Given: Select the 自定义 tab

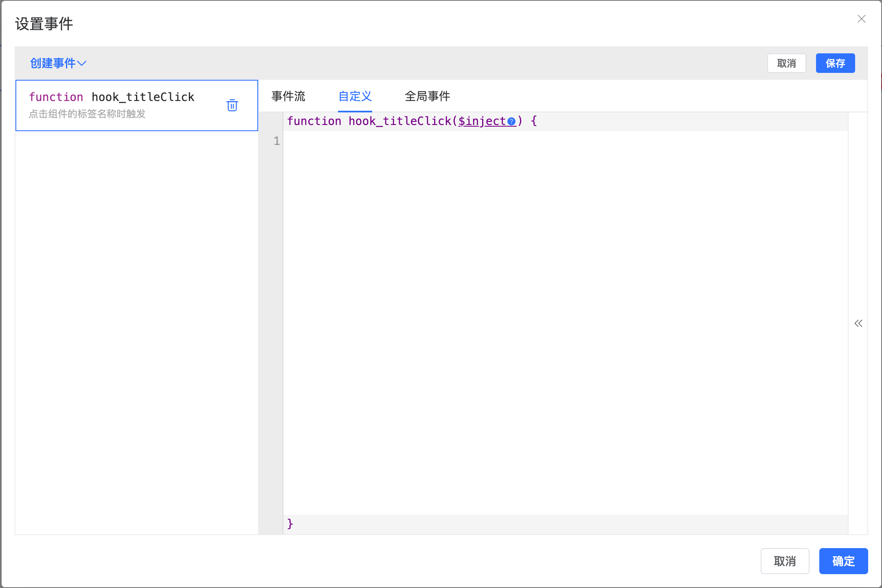Looking at the screenshot, I should 355,96.
